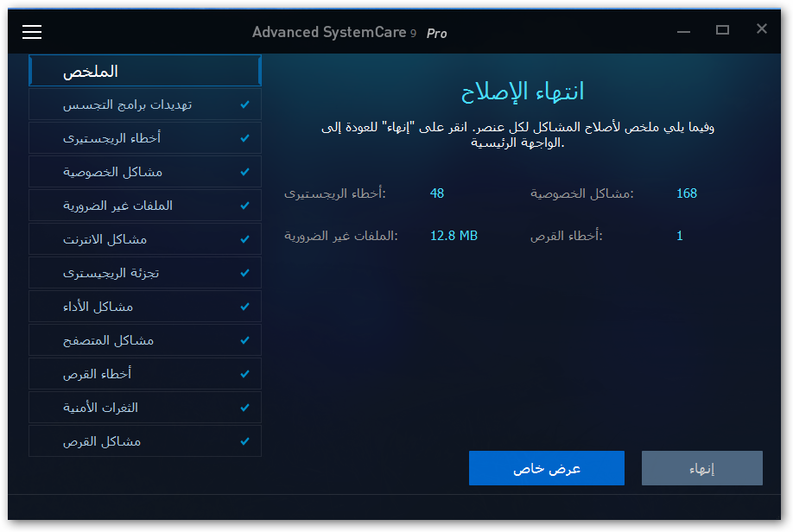Click checkmark beside مشاكل الانترنت
793x532 pixels.
tap(245, 239)
